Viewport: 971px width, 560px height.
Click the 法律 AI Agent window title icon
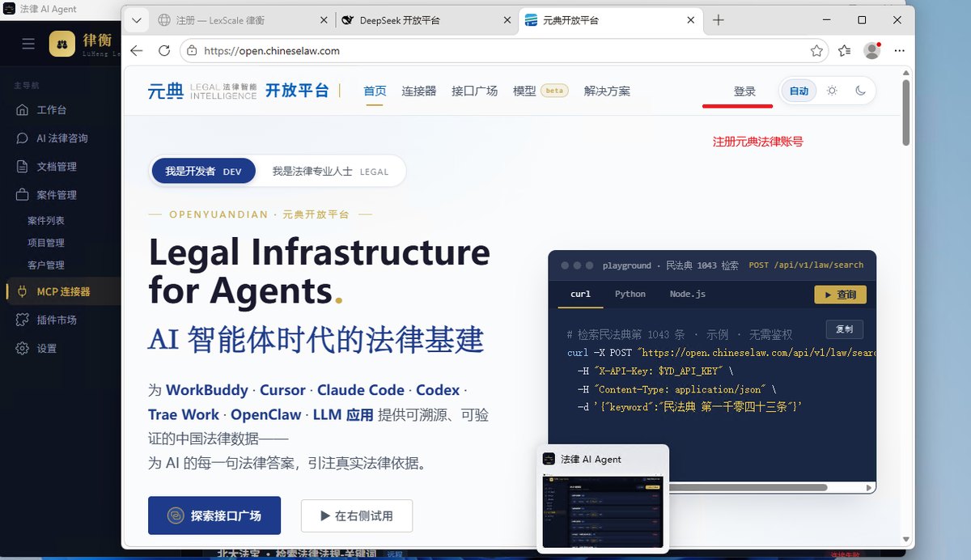point(9,8)
